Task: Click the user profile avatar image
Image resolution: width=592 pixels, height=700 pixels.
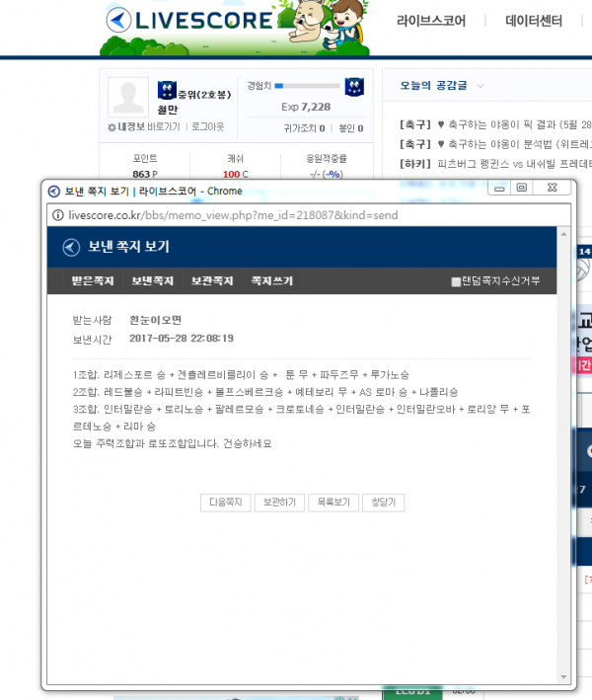Action: [x=128, y=97]
